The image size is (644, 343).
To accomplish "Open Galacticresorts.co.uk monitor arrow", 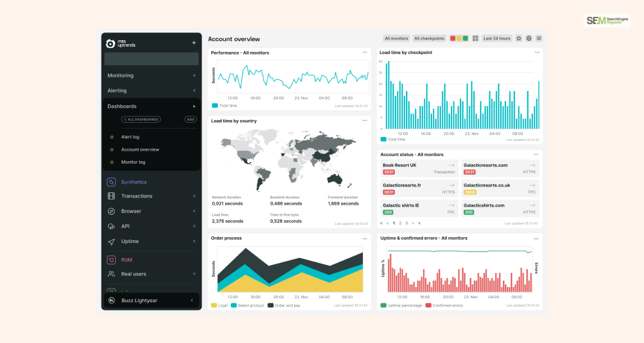I will 533,185.
